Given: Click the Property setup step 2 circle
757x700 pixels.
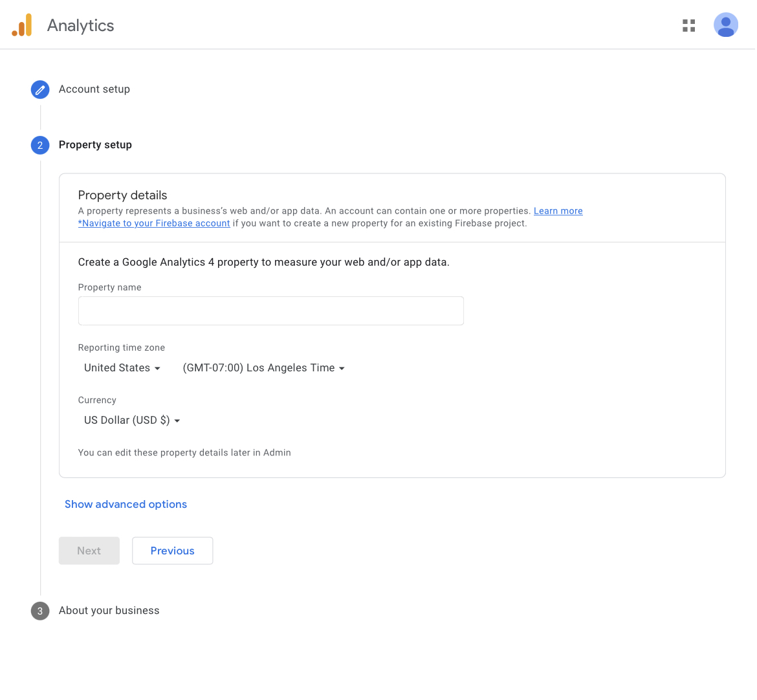Looking at the screenshot, I should (40, 145).
